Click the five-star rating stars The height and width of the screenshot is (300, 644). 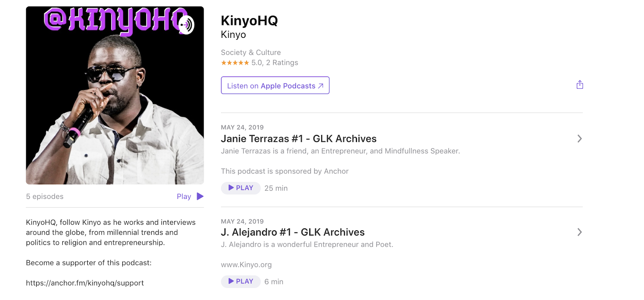click(235, 63)
